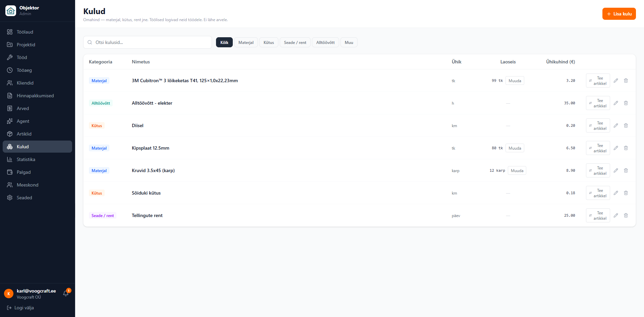Navigate to Kliendid
This screenshot has width=644, height=317.
pyautogui.click(x=37, y=83)
